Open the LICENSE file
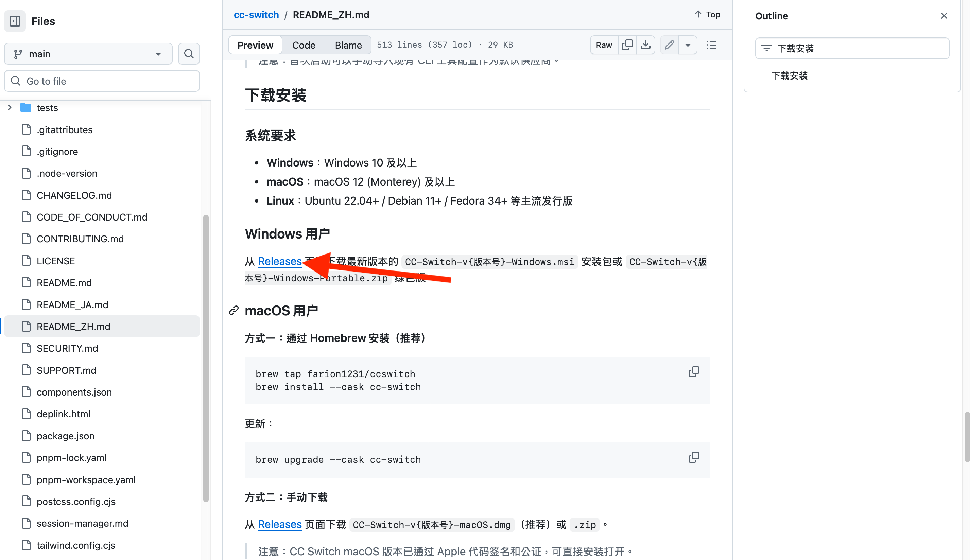The width and height of the screenshot is (970, 560). 56,261
